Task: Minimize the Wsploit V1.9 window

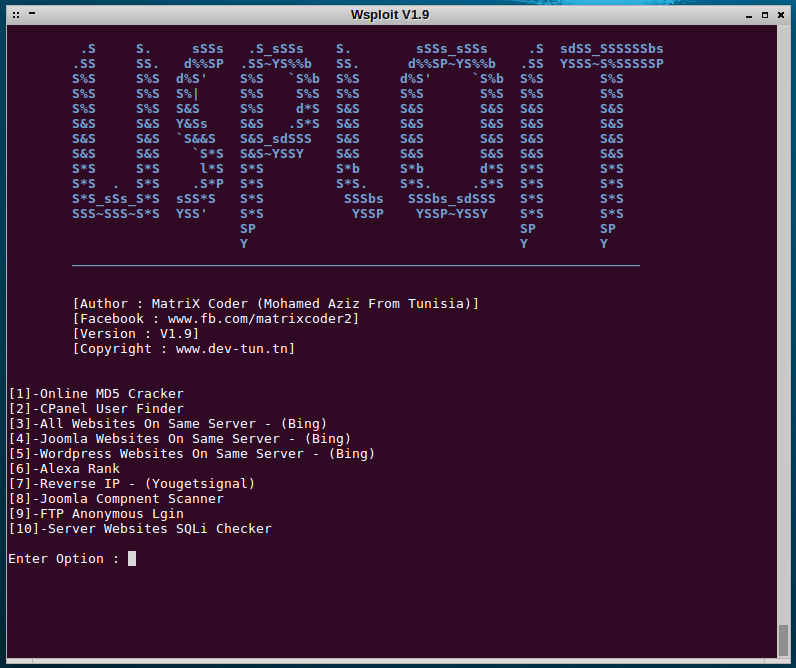Action: pos(749,15)
